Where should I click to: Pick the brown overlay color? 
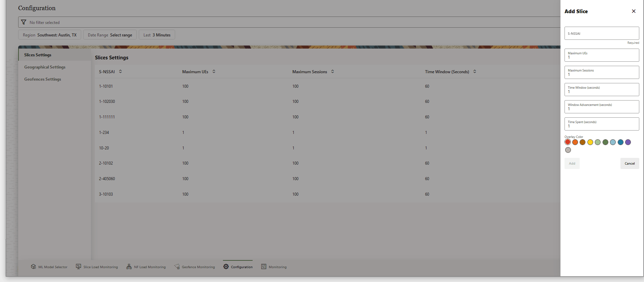click(583, 142)
